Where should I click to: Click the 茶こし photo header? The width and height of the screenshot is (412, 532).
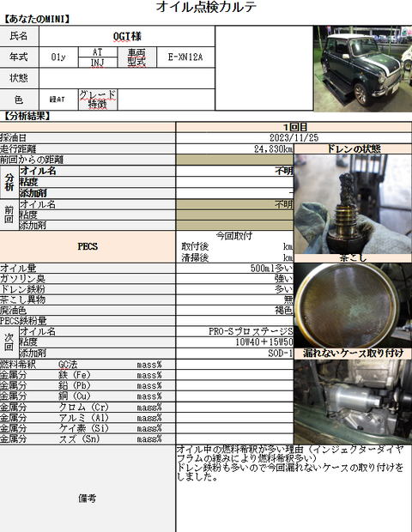pyautogui.click(x=353, y=258)
